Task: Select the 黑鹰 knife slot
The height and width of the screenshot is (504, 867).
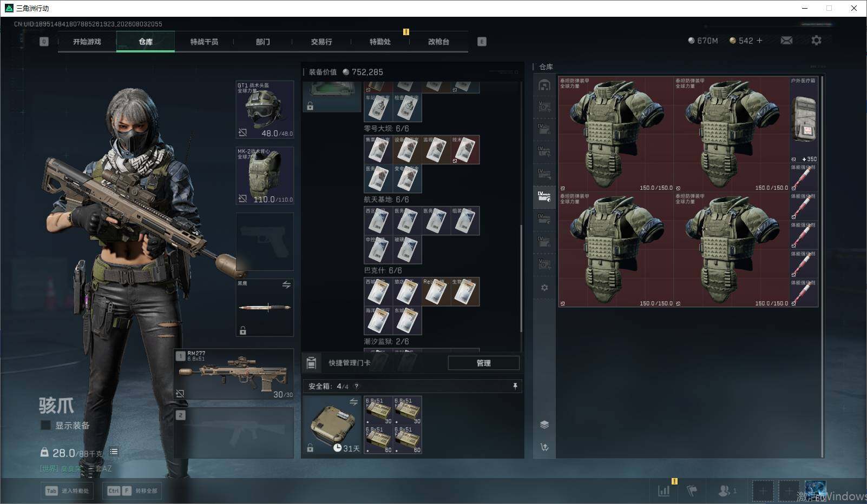Action: [x=265, y=308]
